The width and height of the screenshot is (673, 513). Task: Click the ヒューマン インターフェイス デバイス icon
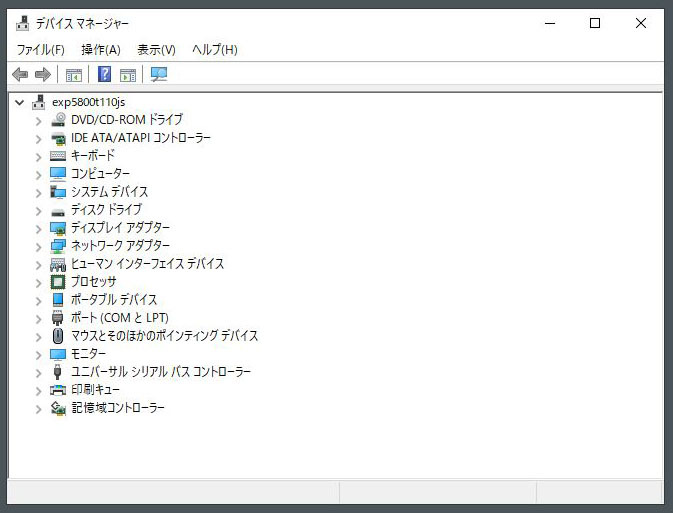(58, 264)
